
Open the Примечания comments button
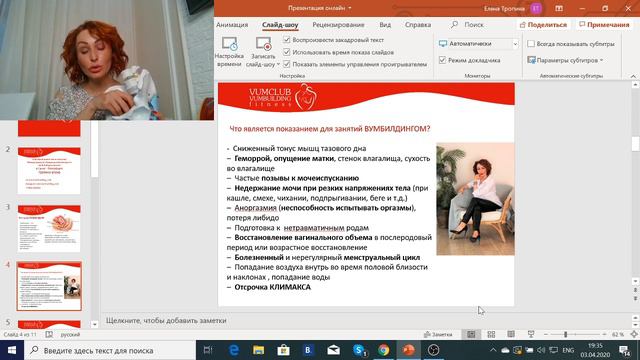point(604,24)
